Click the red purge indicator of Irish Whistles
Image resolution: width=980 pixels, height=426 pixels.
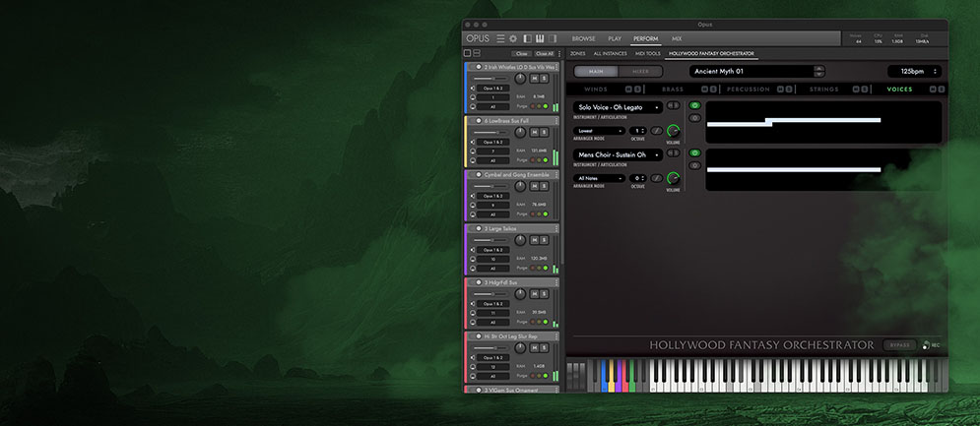533,107
